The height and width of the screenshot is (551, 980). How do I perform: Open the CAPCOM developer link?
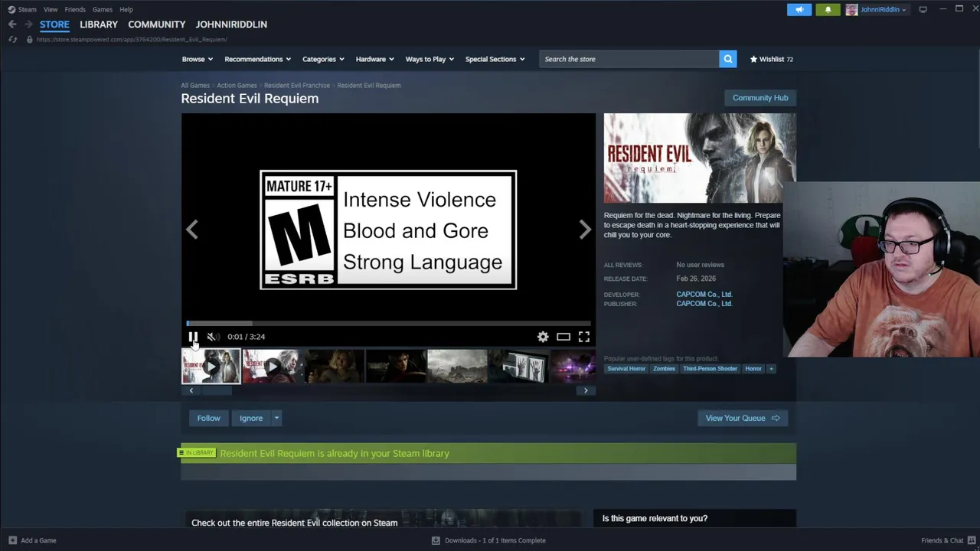(x=704, y=294)
